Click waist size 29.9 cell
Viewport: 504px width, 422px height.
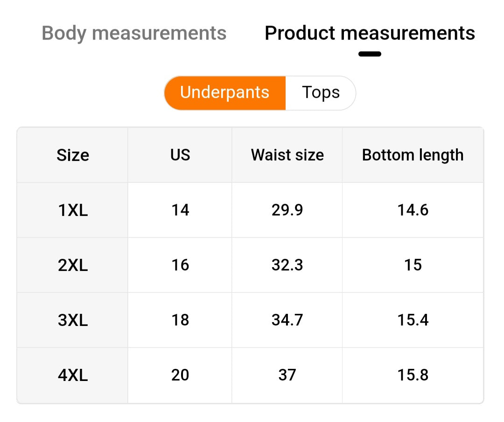pos(287,210)
